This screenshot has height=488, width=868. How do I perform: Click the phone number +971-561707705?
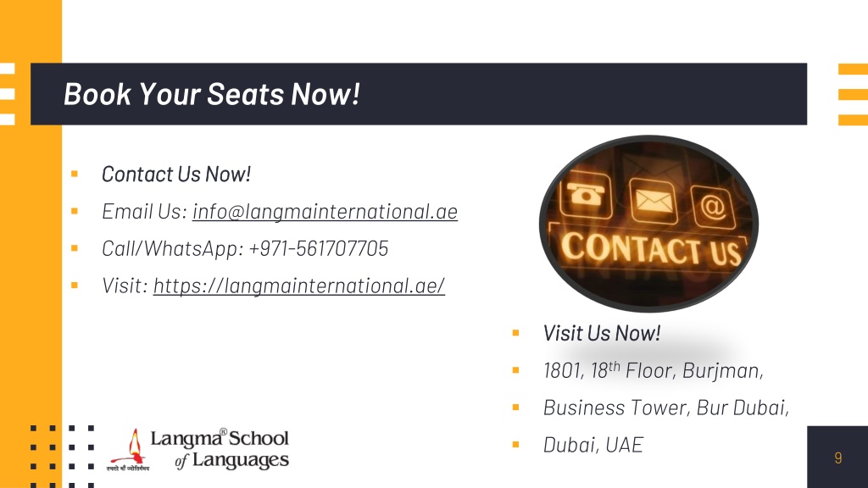tap(319, 248)
